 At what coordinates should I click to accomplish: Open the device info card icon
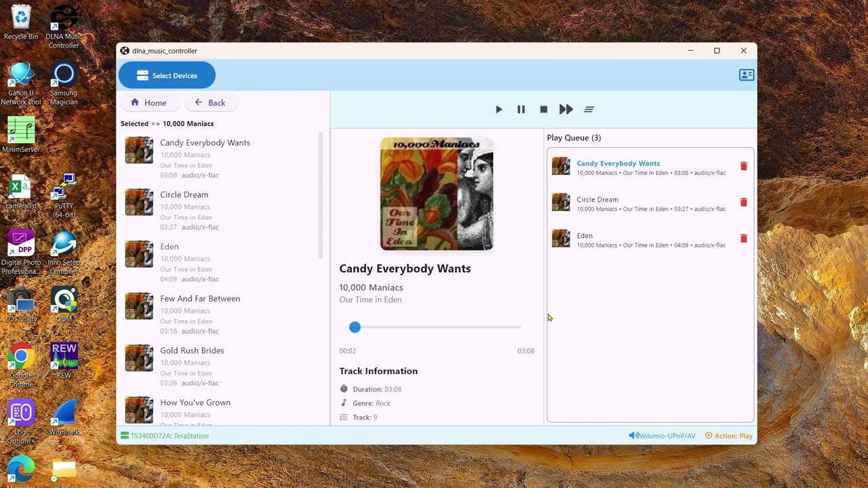click(746, 75)
